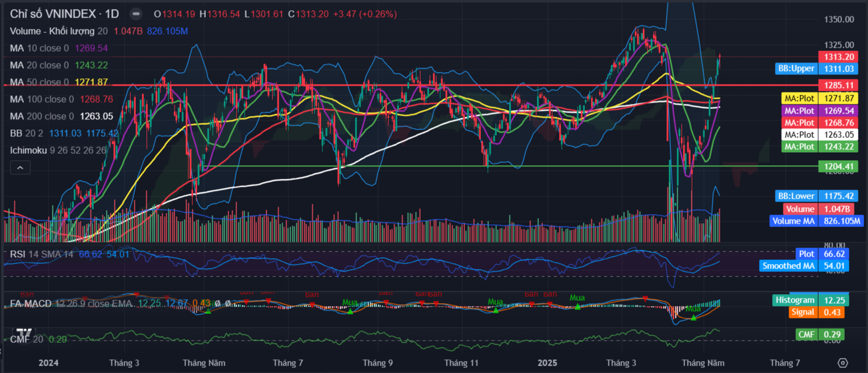Select the Ichimoku 9 26 52 legend
The image size is (868, 373).
(x=57, y=150)
